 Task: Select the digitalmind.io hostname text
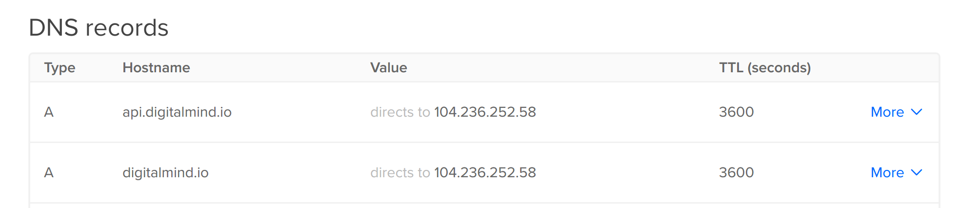(x=165, y=173)
